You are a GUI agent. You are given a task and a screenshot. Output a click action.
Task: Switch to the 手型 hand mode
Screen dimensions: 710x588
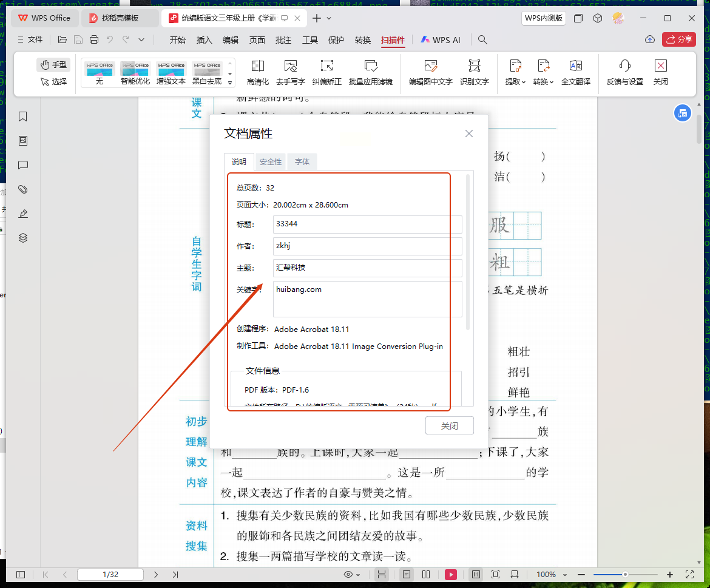53,65
